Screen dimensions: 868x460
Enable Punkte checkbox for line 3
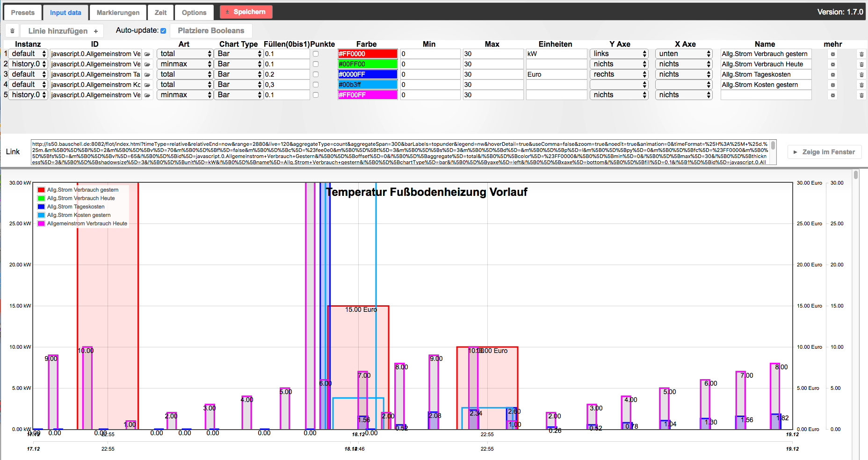[x=316, y=74]
